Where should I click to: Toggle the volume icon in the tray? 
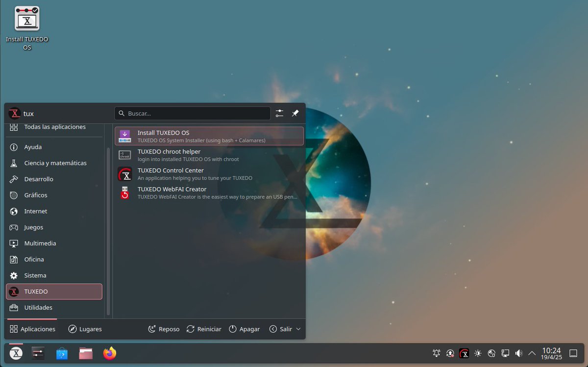click(518, 353)
